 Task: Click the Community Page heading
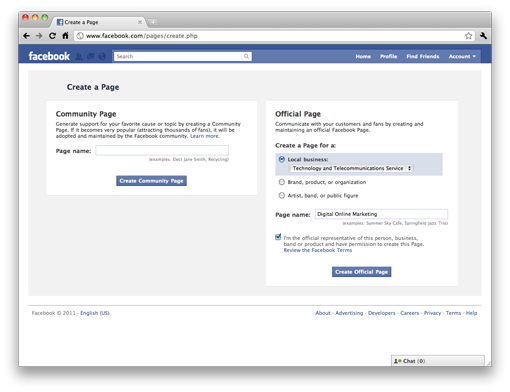click(86, 114)
